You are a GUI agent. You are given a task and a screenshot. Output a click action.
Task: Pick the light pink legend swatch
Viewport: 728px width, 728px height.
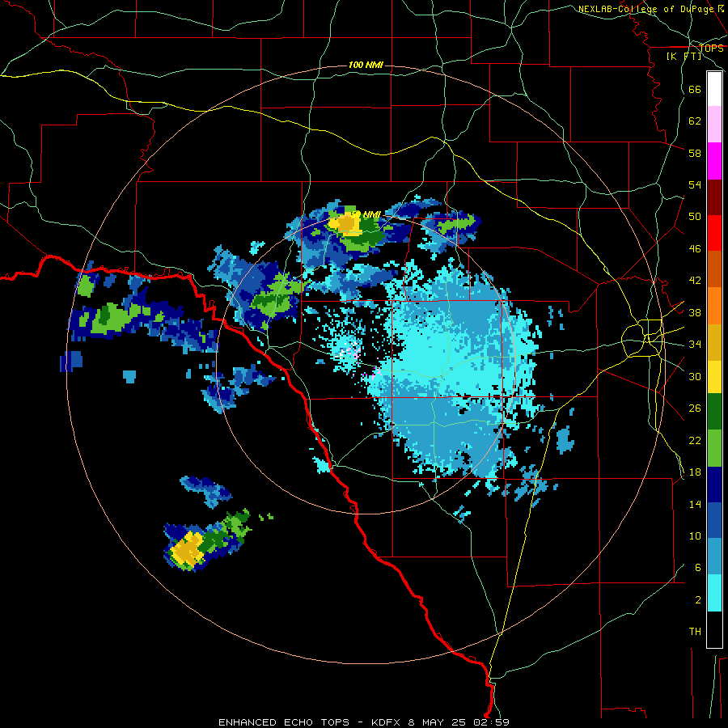tap(714, 125)
